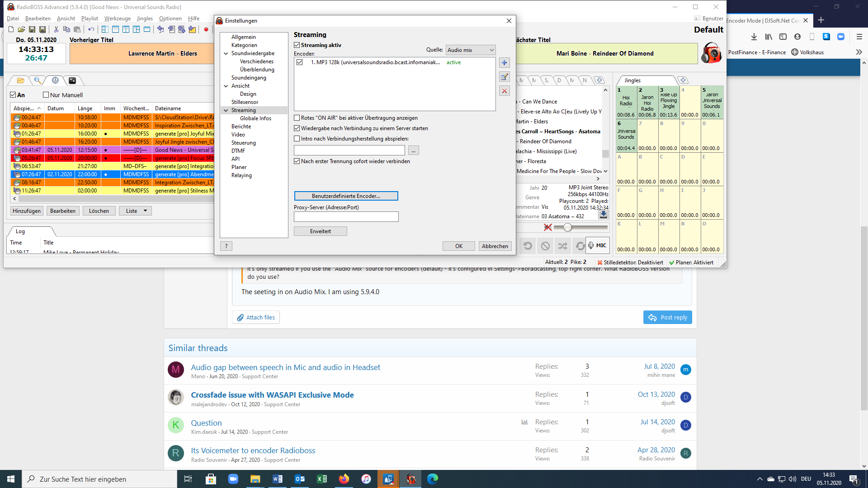Add a new encoder with the plus icon

click(x=505, y=63)
